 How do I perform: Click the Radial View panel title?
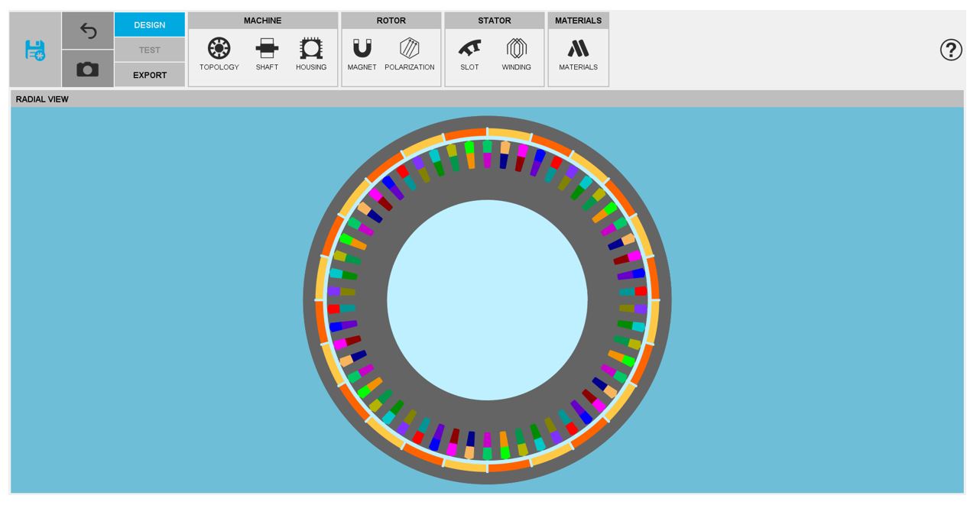click(42, 99)
